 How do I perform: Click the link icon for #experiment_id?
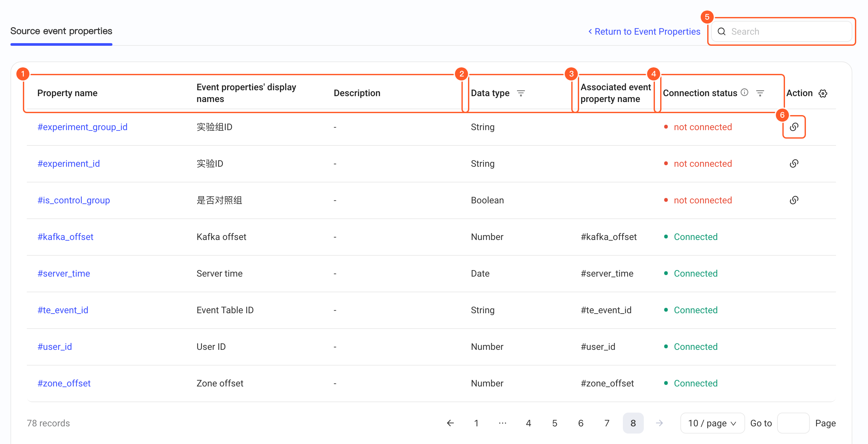[794, 163]
